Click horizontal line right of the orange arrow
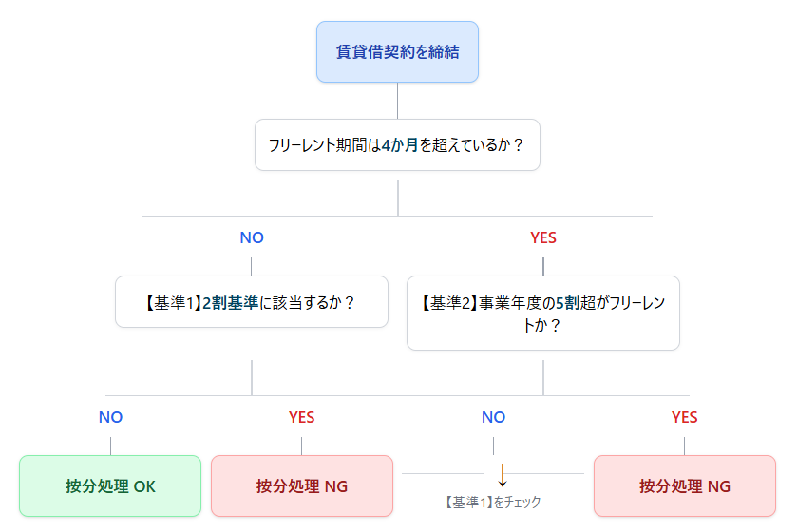 point(551,473)
